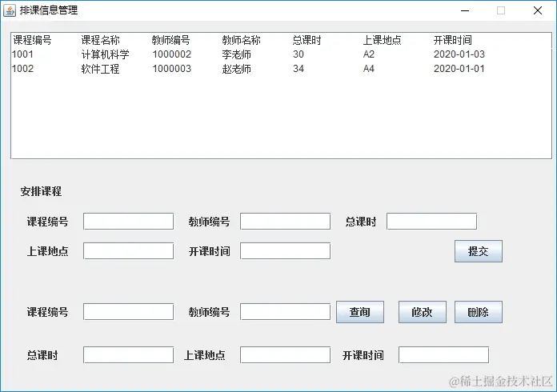Focus 教师编号 field in 安排课程 section
Image resolution: width=557 pixels, height=392 pixels.
click(x=285, y=222)
